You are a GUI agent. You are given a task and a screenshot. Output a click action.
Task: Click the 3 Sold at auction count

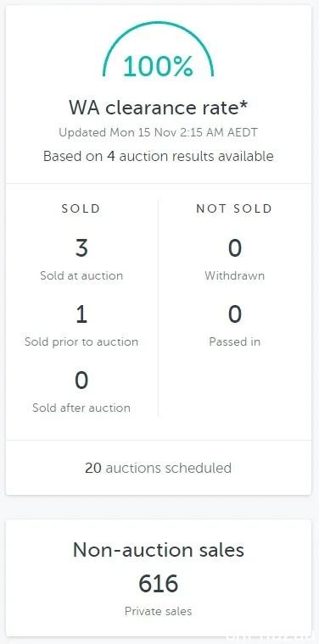coord(81,249)
